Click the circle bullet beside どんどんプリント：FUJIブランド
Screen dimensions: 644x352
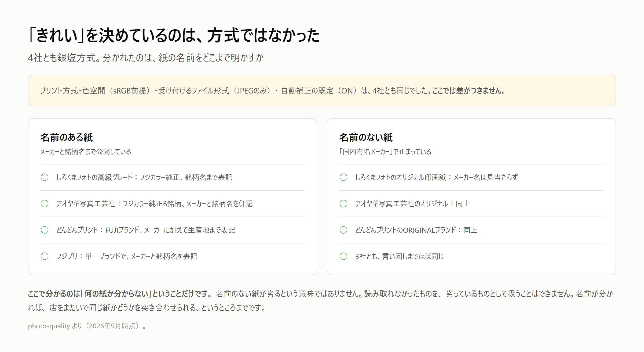(45, 230)
